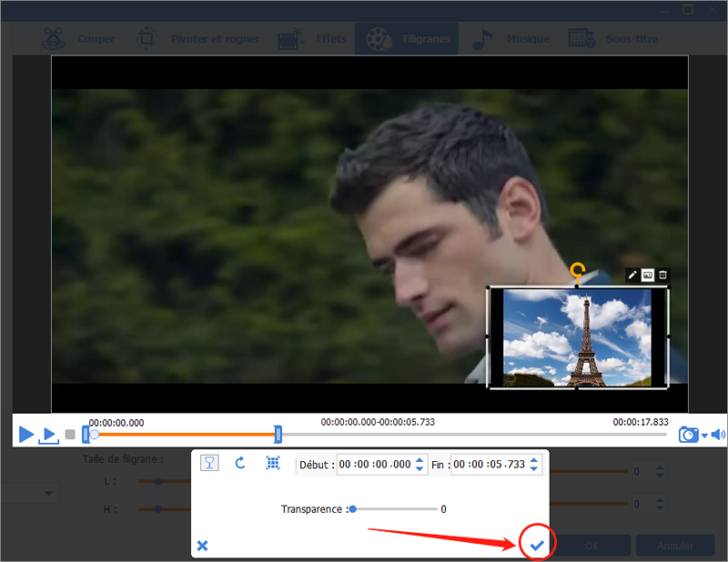Image resolution: width=728 pixels, height=562 pixels.
Task: Click the rotate crop icon
Action: point(147,39)
